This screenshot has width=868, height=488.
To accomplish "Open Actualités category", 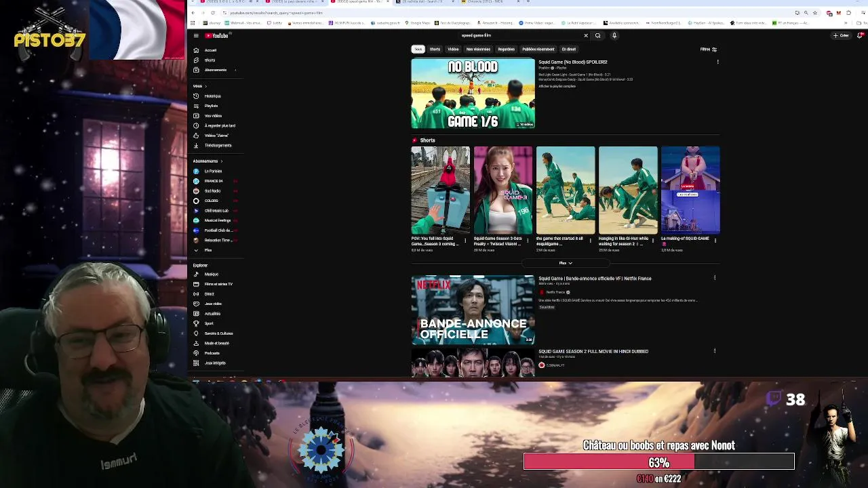I will point(212,314).
